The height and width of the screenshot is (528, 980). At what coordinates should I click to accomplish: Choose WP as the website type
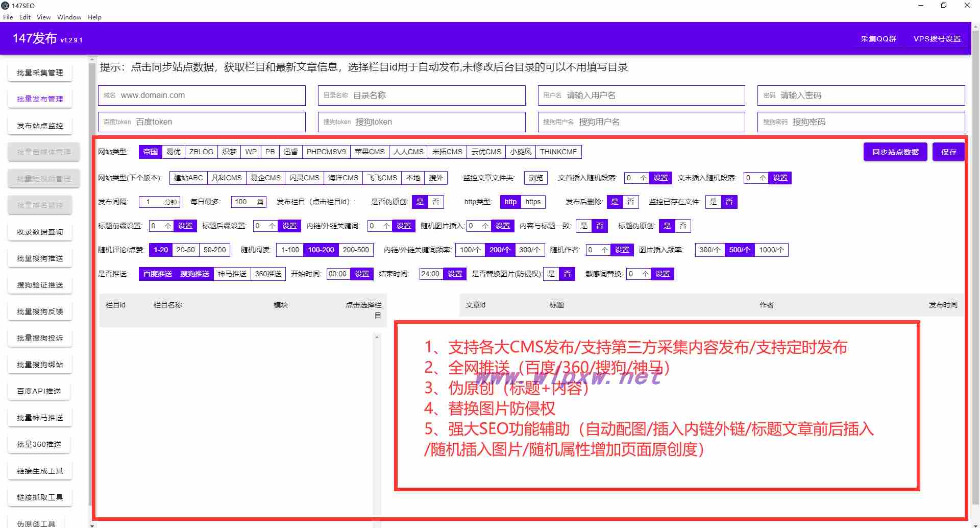pos(251,152)
